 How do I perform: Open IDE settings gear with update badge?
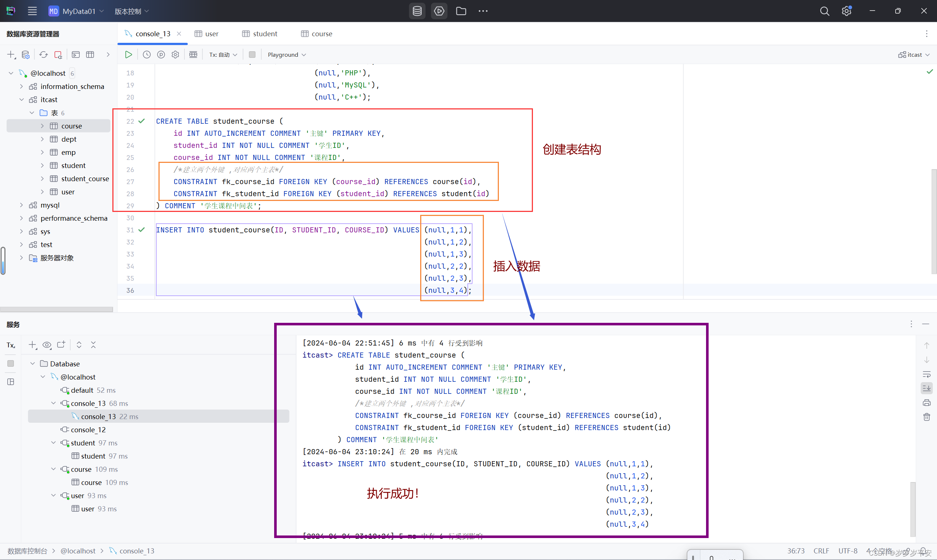coord(847,11)
